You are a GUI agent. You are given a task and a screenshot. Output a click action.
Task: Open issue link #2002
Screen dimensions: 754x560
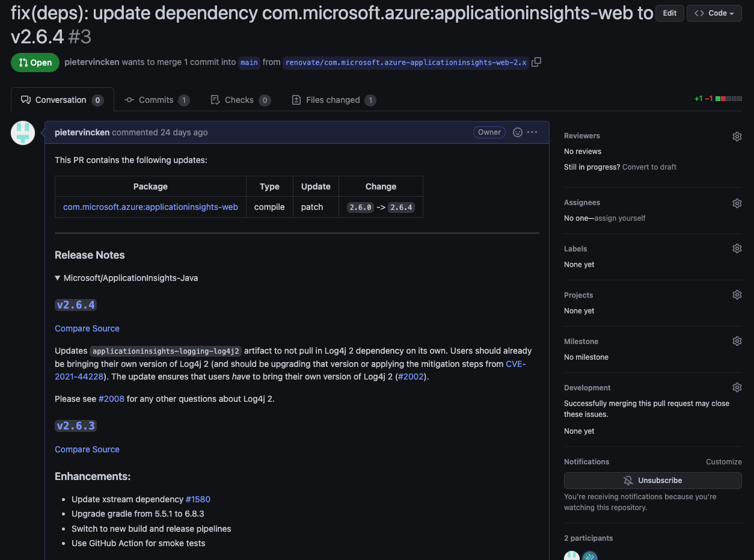pos(411,377)
